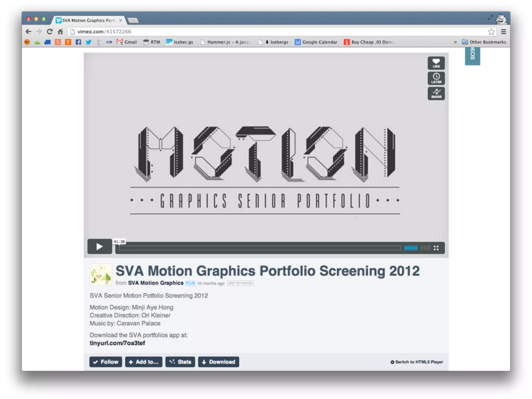Enter fullscreen mode on video player
This screenshot has width=532, height=399.
tap(436, 248)
